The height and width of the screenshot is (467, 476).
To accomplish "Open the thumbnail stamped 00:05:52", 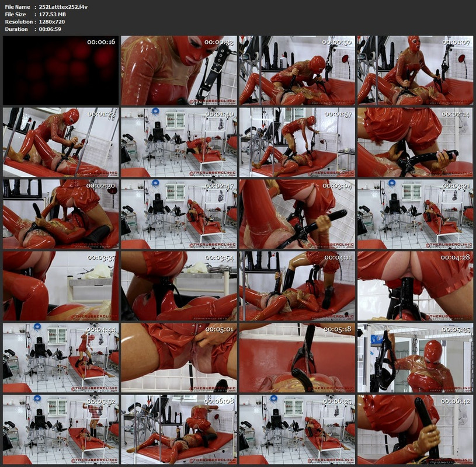I will coord(61,430).
